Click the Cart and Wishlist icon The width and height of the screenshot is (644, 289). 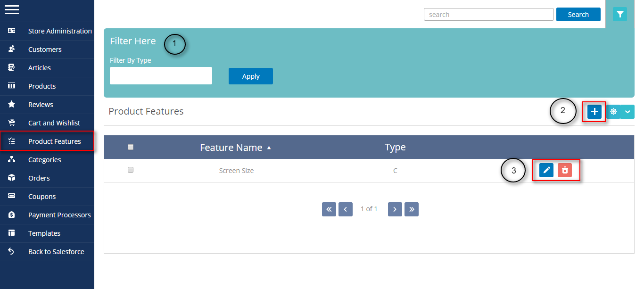[x=12, y=123]
